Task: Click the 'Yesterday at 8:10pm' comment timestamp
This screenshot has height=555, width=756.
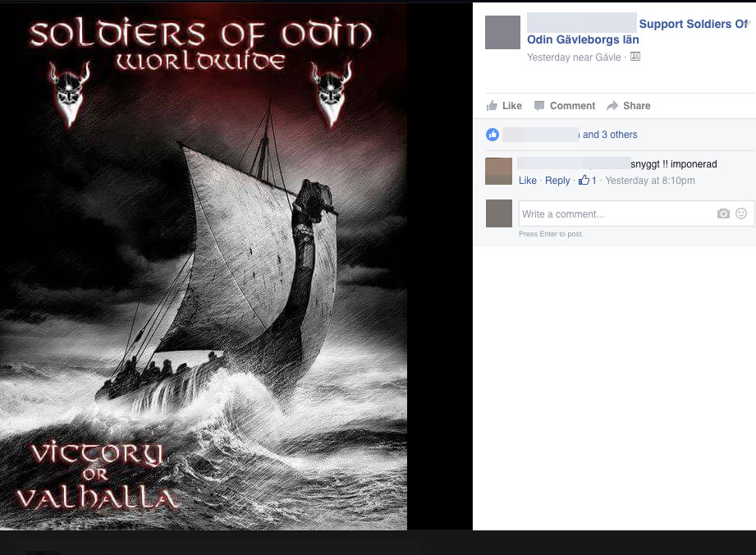Action: [650, 181]
